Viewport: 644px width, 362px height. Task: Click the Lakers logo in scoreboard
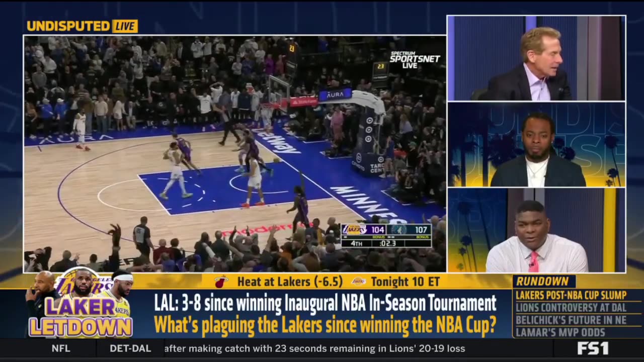[x=355, y=230]
